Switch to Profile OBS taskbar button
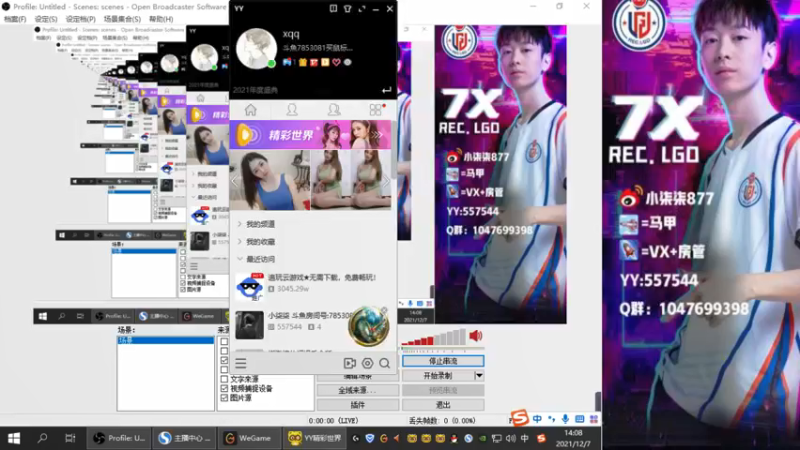 119,438
